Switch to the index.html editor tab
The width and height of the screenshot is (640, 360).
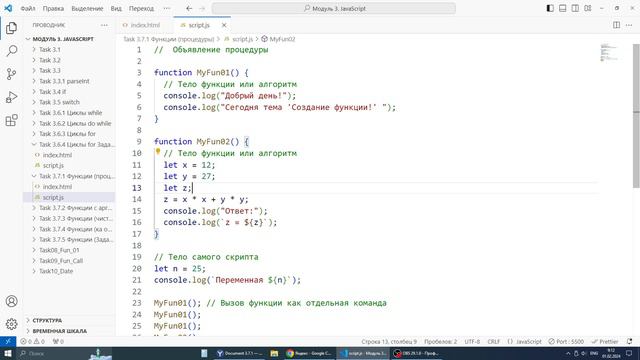coord(145,25)
